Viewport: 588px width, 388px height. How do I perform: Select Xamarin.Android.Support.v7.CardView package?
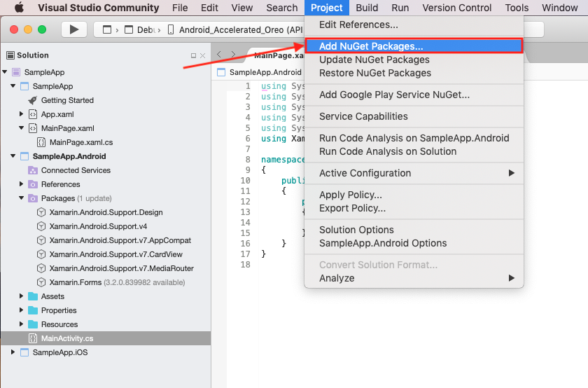click(x=115, y=254)
